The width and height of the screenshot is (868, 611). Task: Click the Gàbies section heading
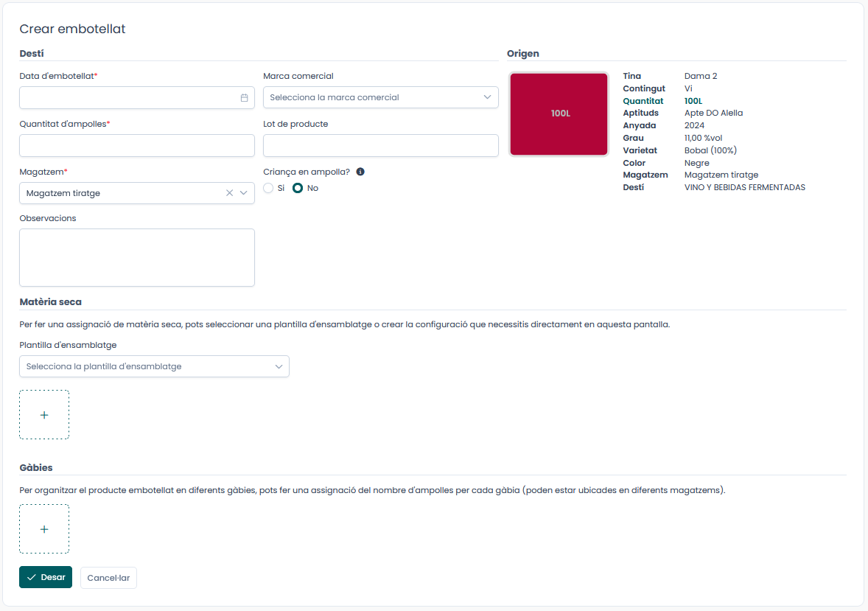click(x=36, y=467)
